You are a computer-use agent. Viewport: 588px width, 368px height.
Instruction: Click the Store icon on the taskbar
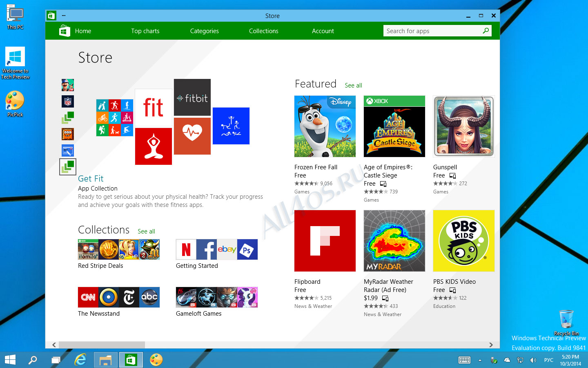click(131, 360)
